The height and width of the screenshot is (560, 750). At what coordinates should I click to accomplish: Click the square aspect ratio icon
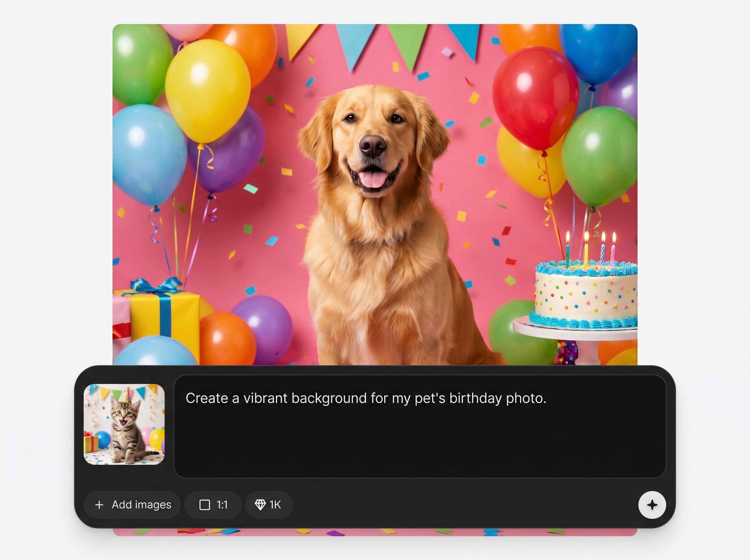click(204, 505)
